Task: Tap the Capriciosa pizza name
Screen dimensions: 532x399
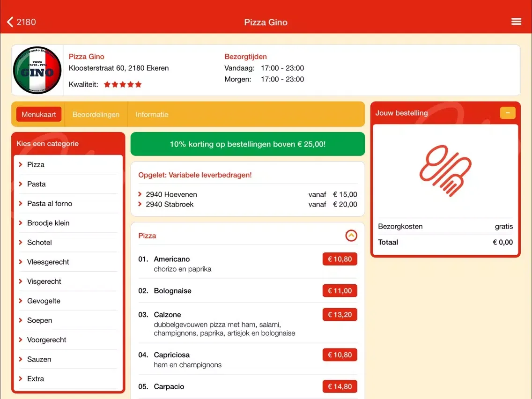Action: tap(172, 355)
